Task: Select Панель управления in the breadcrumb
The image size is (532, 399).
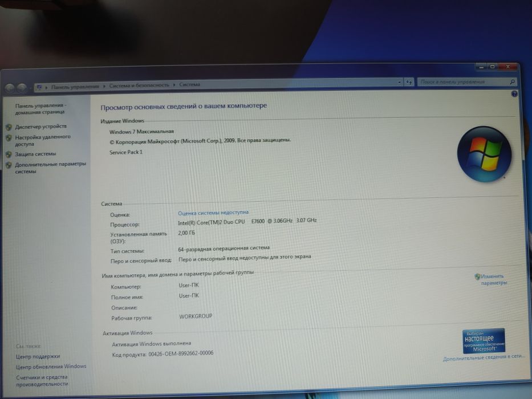Action: point(75,87)
